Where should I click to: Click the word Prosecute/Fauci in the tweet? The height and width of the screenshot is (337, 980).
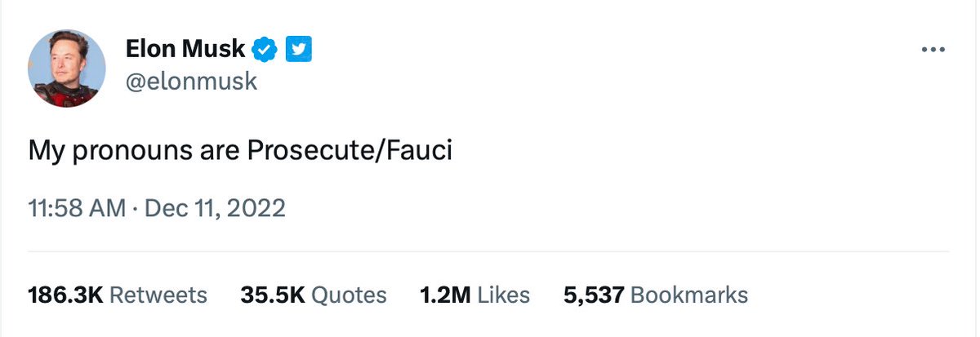[x=350, y=153]
